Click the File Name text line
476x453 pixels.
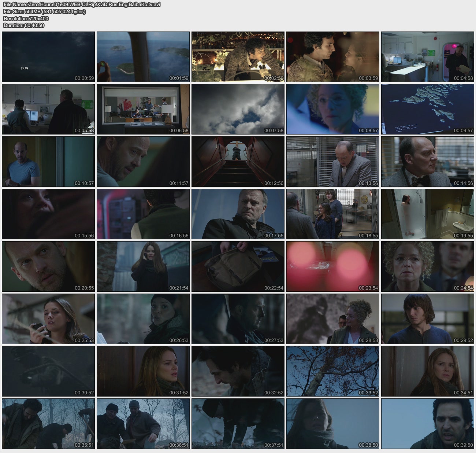click(x=82, y=4)
